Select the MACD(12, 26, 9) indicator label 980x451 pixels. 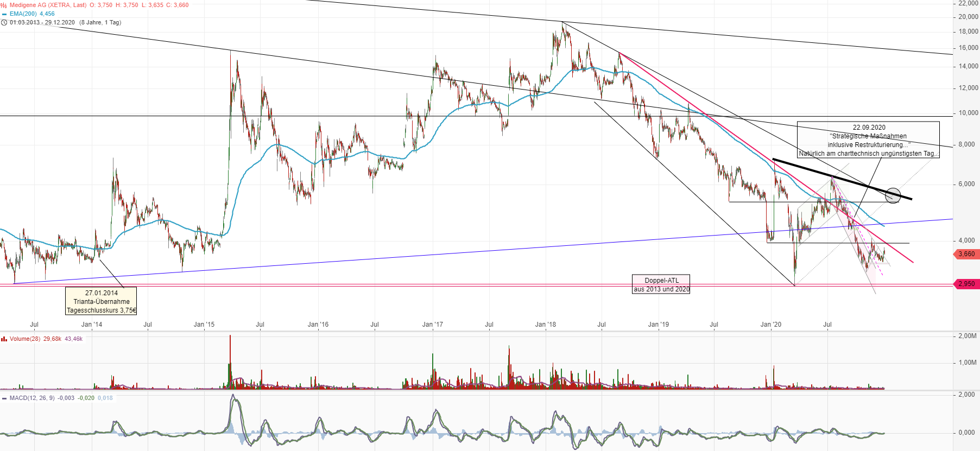coord(32,398)
